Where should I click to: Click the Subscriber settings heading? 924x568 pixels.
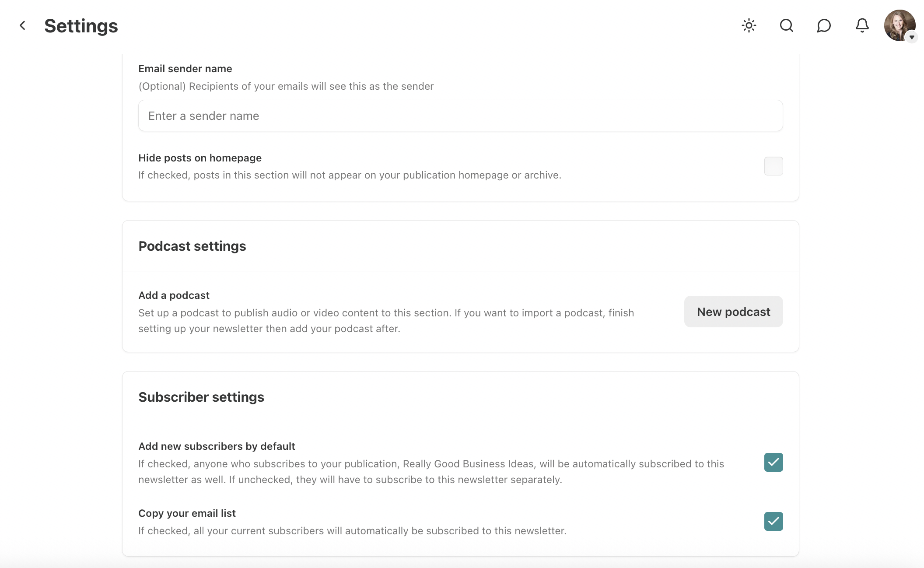point(201,397)
